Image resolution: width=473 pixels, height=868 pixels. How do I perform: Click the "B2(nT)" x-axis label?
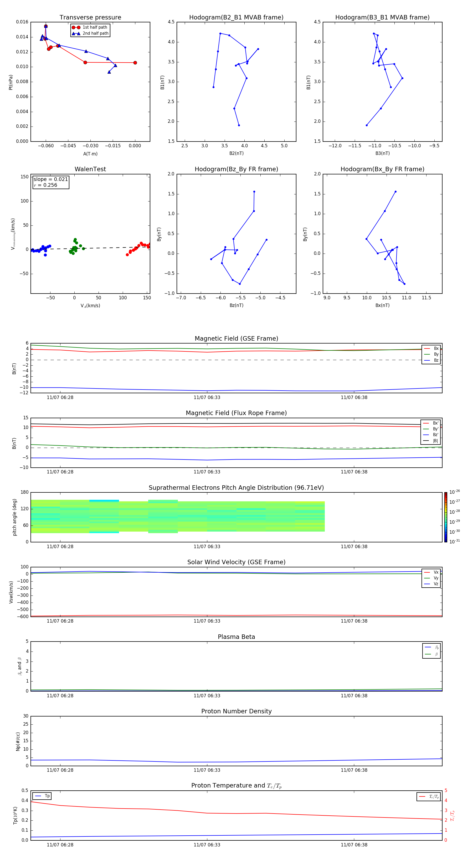(x=236, y=153)
